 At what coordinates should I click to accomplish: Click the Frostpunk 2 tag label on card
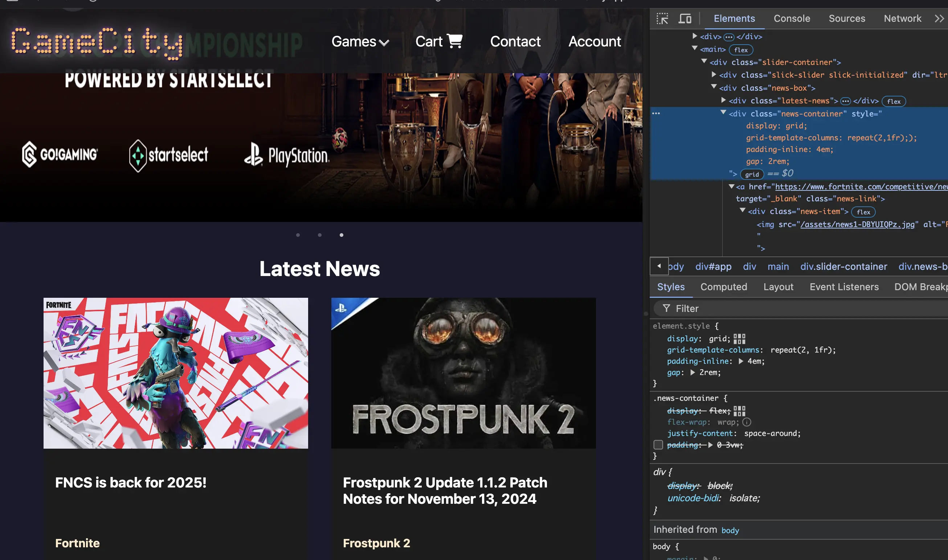coord(376,543)
